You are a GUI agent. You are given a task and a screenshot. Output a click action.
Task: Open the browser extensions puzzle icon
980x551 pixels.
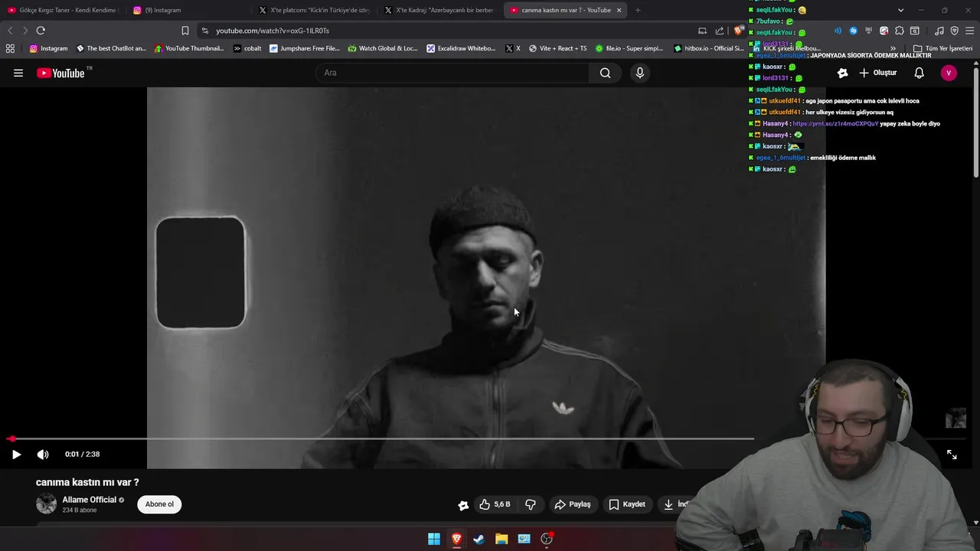tap(900, 31)
